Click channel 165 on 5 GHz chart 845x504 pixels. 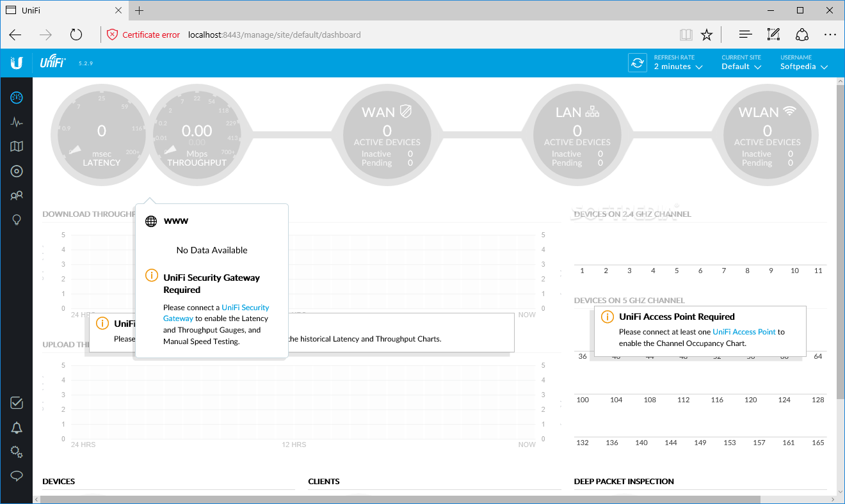click(818, 443)
